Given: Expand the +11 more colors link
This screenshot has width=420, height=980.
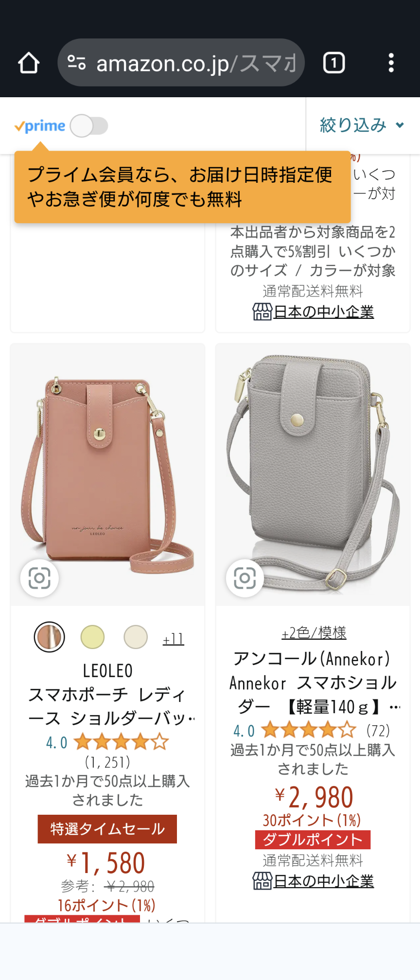Looking at the screenshot, I should pos(174,638).
